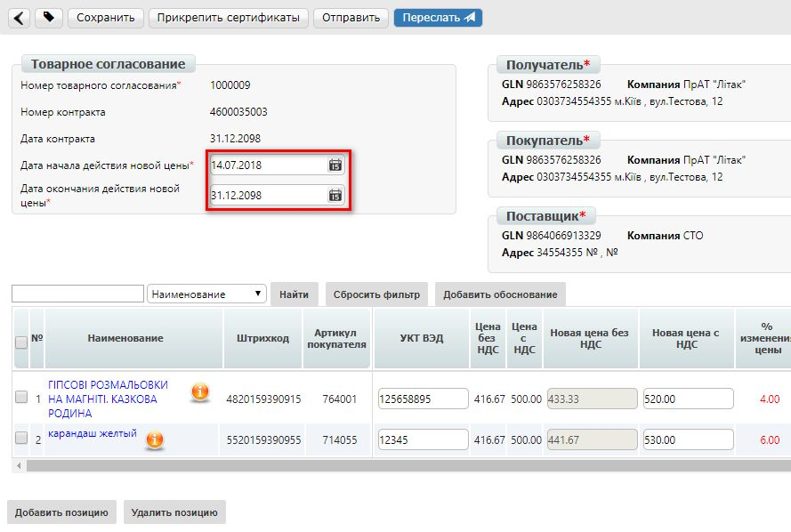791x532 pixels.
Task: Click info icon for карандаш желтый
Action: click(155, 439)
